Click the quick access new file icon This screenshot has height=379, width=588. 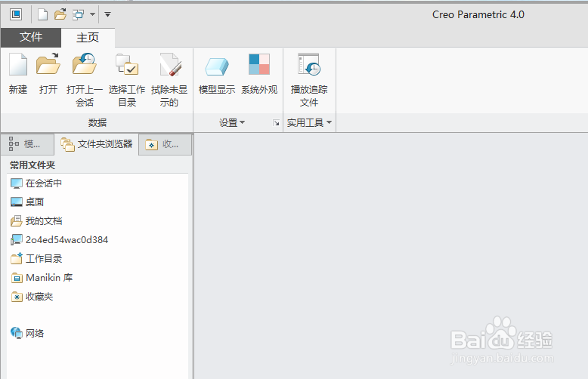point(43,14)
